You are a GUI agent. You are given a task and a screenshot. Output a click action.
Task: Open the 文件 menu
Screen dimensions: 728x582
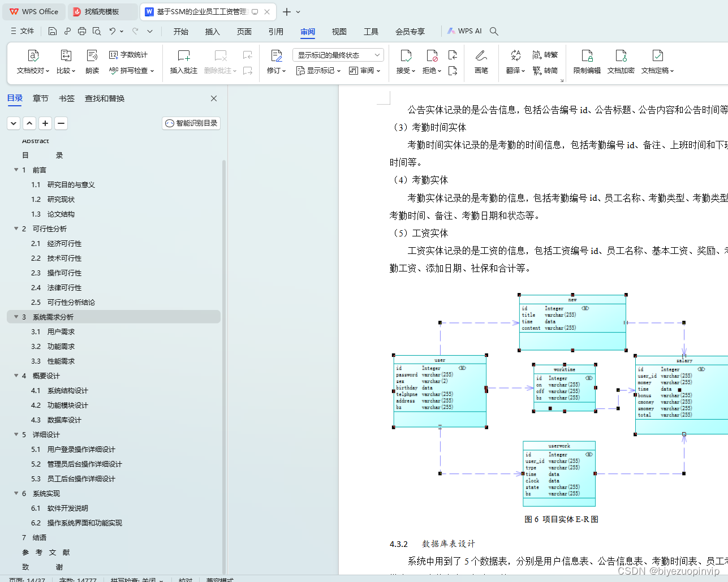click(x=23, y=31)
